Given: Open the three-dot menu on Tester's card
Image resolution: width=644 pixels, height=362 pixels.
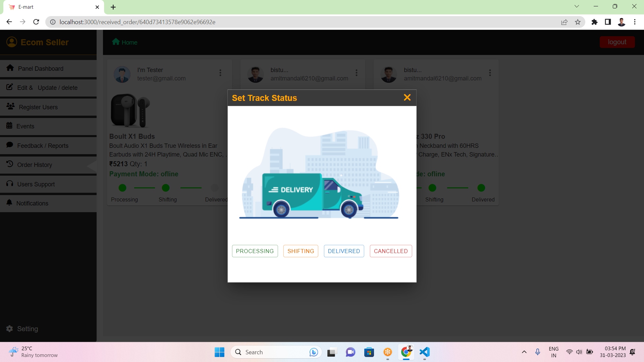Looking at the screenshot, I should coord(220,73).
